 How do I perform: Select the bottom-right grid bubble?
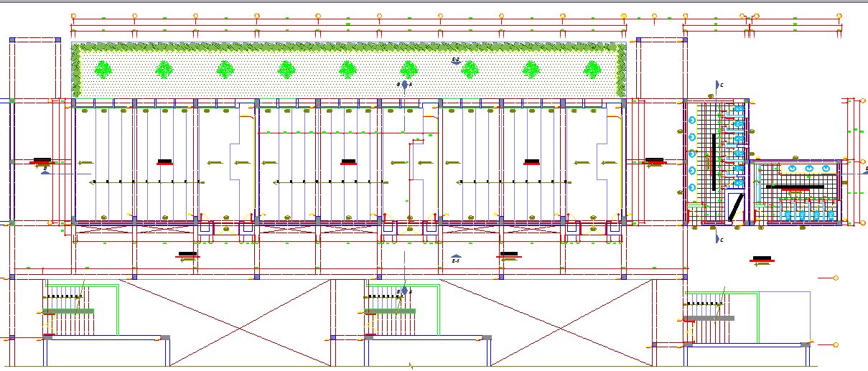pyautogui.click(x=836, y=346)
